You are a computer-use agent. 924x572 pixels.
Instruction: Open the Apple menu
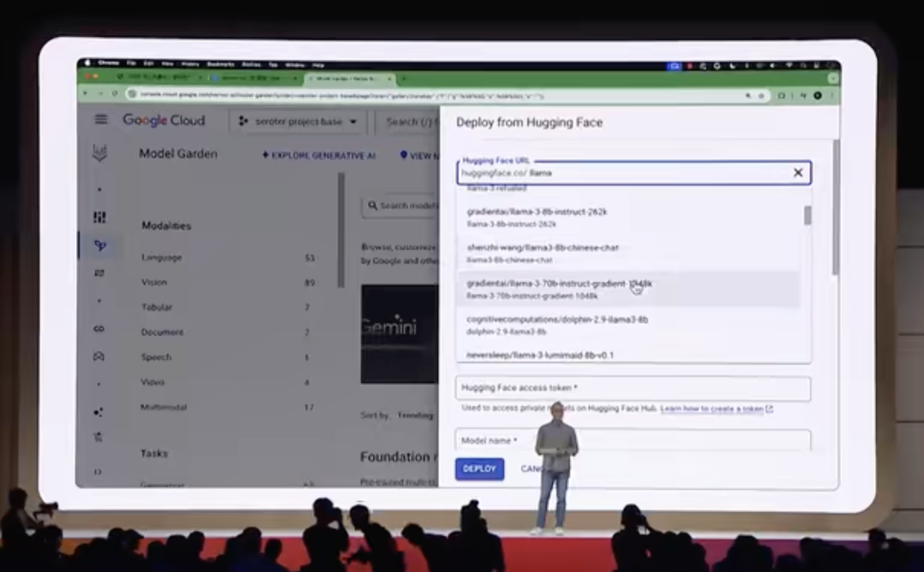(87, 63)
